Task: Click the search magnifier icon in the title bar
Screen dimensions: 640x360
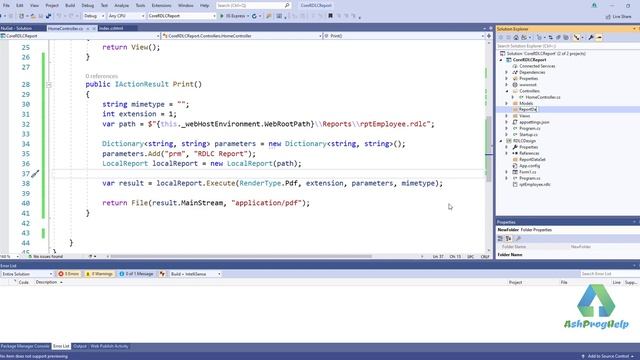Action: (287, 5)
